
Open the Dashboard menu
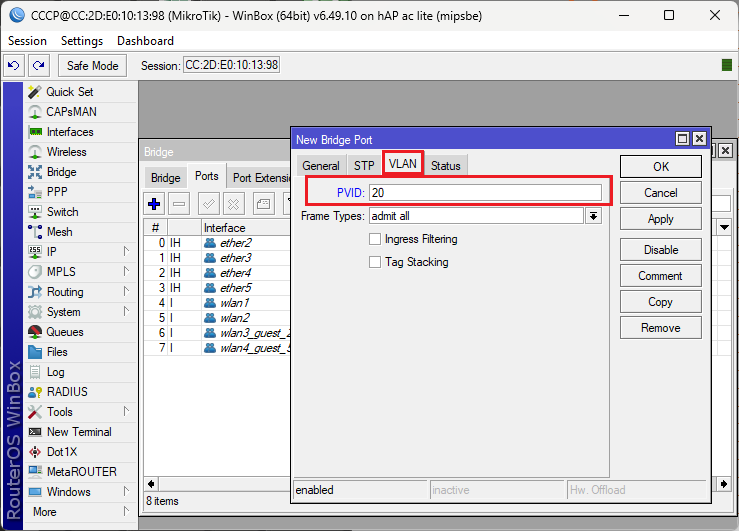coord(145,41)
